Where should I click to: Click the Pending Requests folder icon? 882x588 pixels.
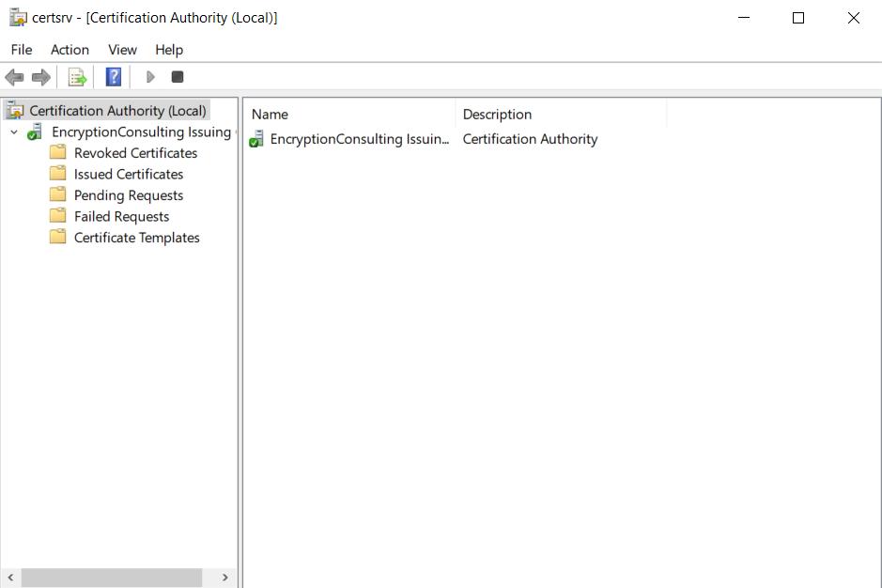point(58,194)
